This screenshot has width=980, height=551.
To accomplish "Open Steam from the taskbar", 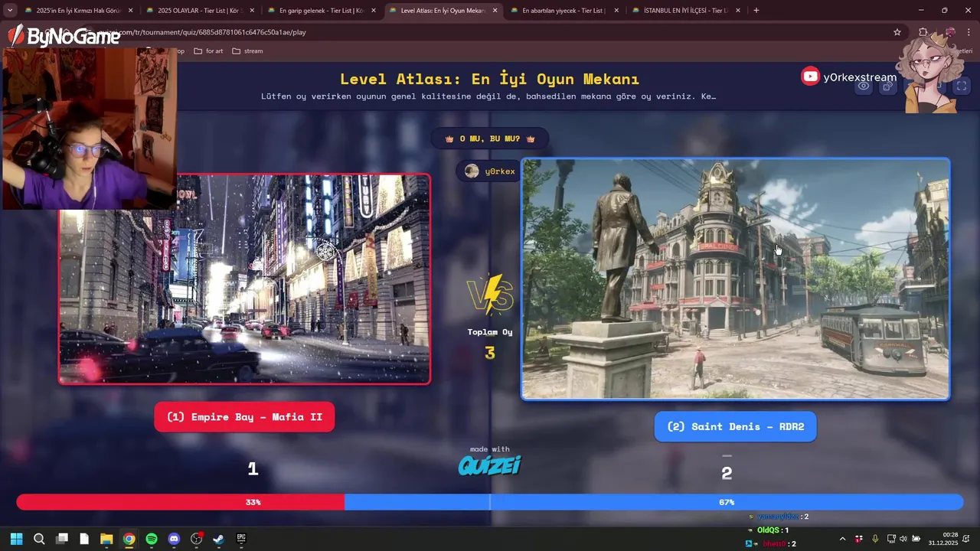I will click(218, 539).
